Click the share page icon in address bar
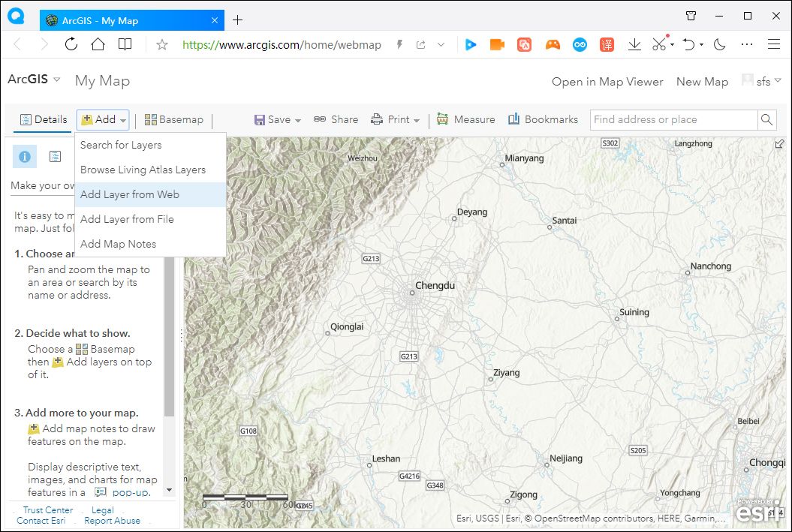 420,45
